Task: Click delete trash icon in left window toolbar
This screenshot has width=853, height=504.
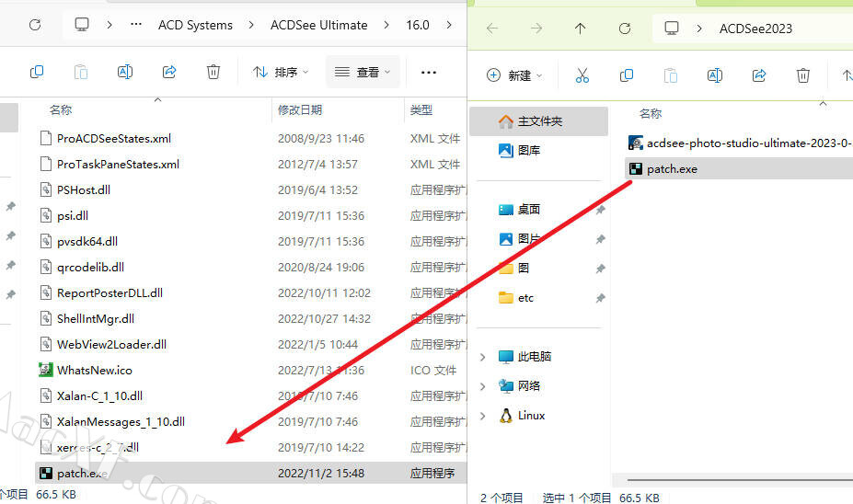Action: point(213,72)
